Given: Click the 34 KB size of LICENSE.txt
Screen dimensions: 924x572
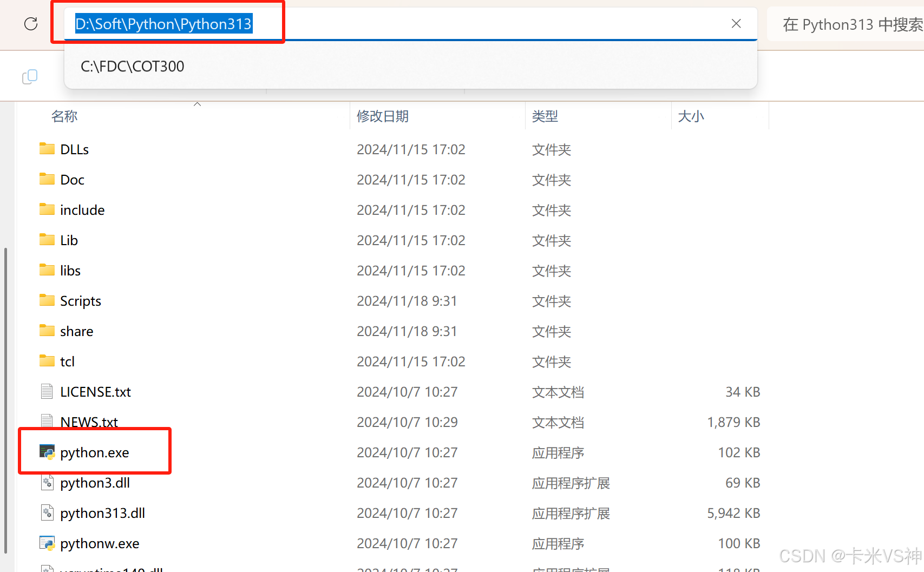Looking at the screenshot, I should pos(743,392).
